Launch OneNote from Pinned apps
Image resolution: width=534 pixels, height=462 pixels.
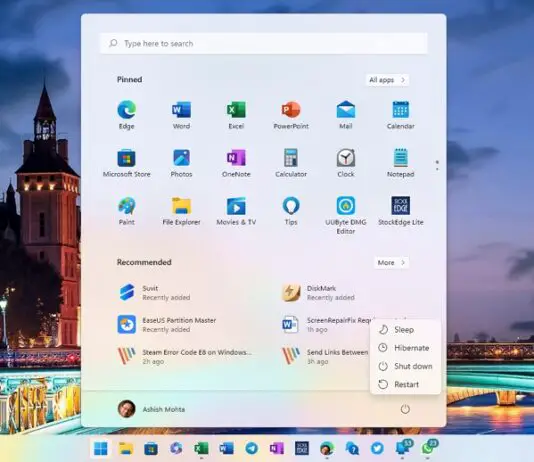point(236,163)
